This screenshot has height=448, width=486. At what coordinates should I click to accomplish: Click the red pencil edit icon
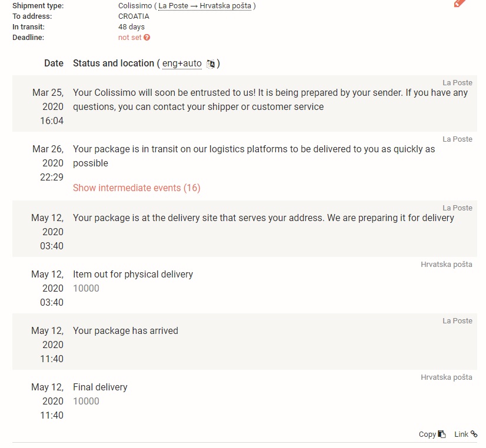coord(460,3)
